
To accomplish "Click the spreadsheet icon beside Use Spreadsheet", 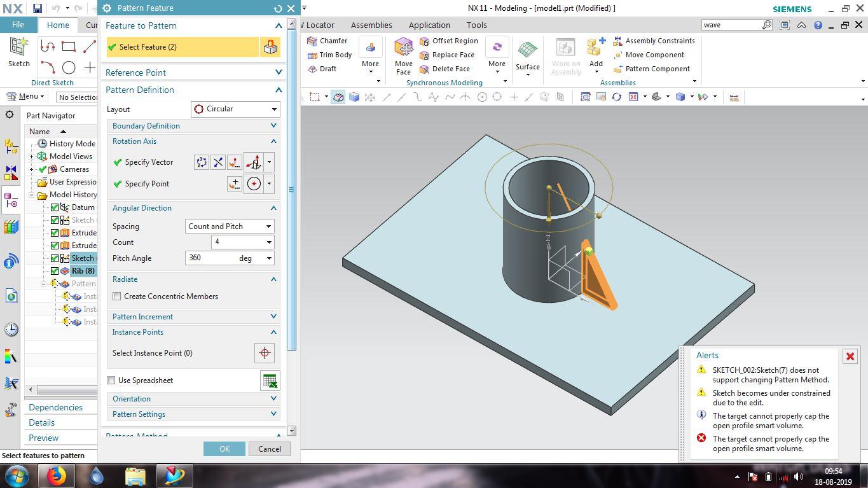I will pos(270,380).
